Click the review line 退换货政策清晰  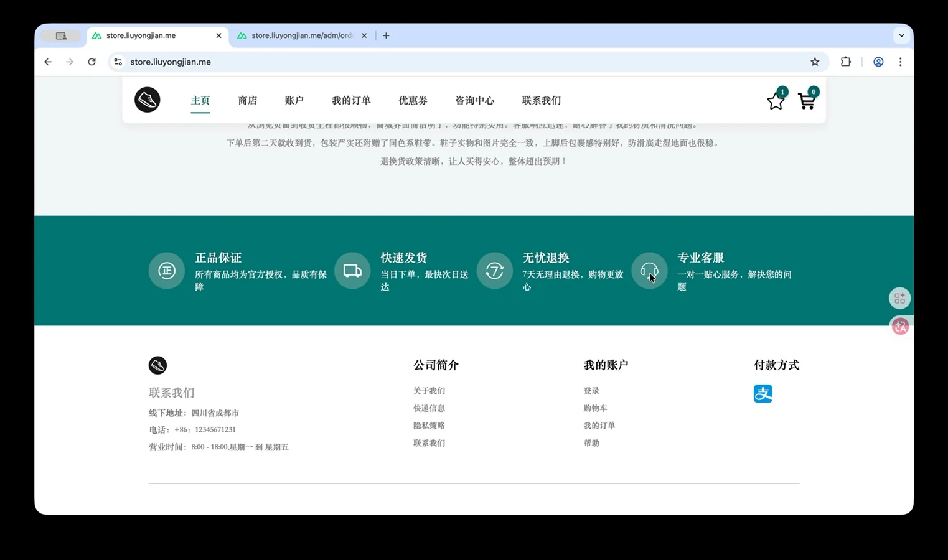(474, 161)
